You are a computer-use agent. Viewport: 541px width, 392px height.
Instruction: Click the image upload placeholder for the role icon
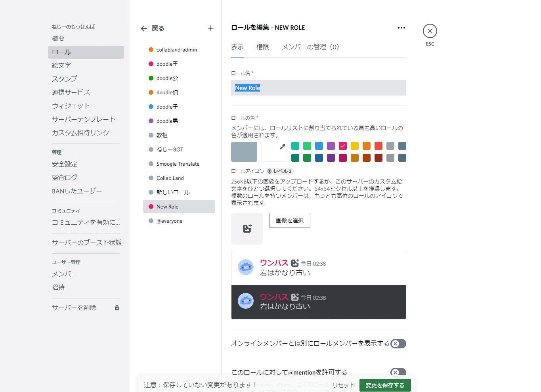[x=247, y=229]
